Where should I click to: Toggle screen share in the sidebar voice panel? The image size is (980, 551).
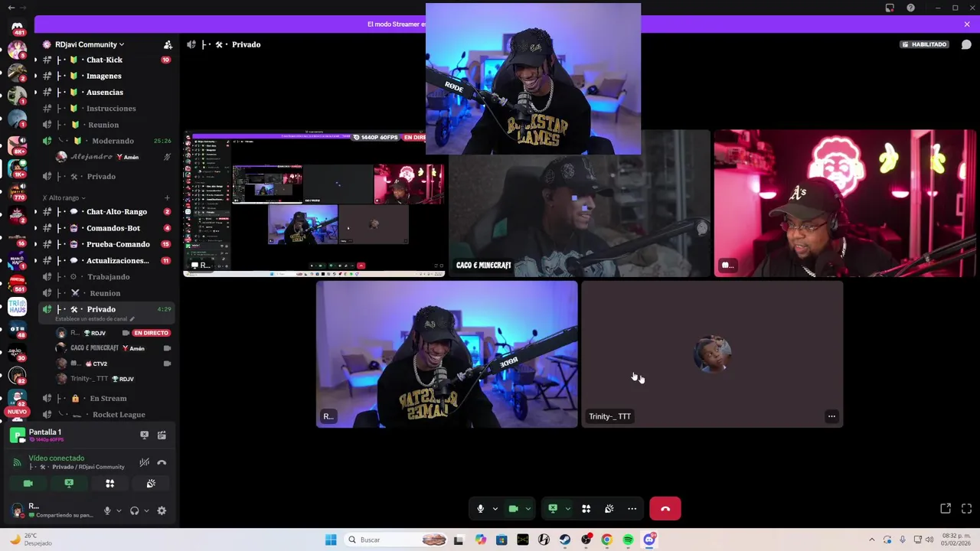point(69,484)
